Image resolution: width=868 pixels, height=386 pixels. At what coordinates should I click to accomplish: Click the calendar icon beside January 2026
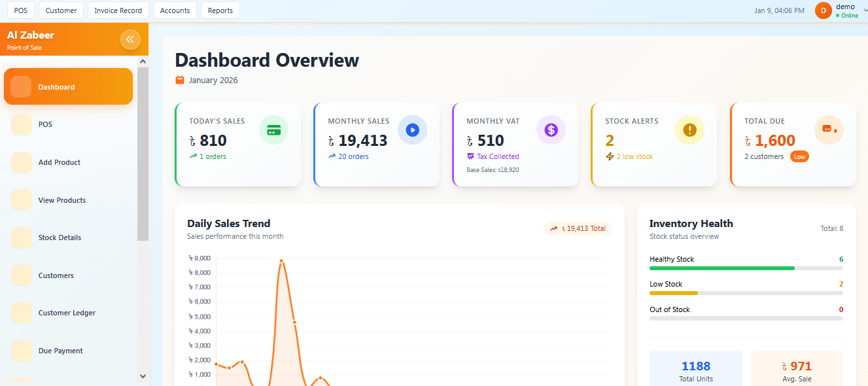point(179,80)
